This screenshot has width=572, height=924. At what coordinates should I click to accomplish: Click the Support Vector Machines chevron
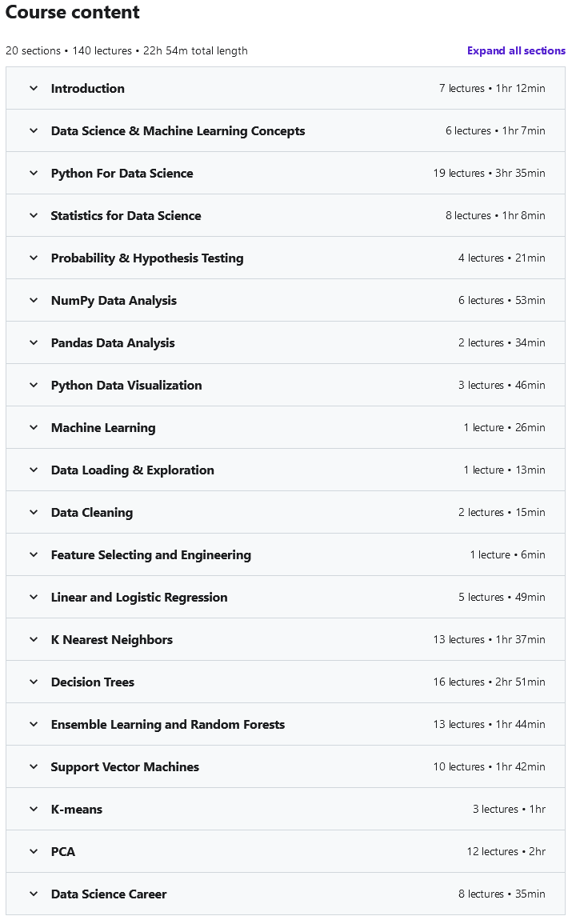pos(34,767)
